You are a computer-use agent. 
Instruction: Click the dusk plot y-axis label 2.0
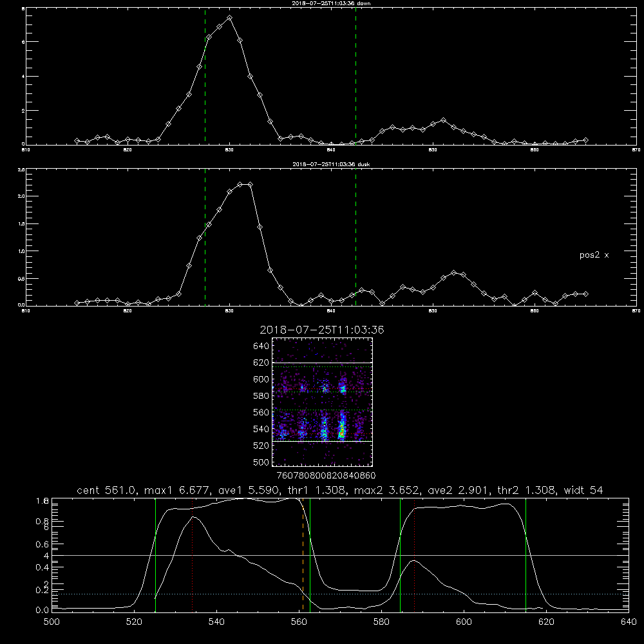click(21, 196)
